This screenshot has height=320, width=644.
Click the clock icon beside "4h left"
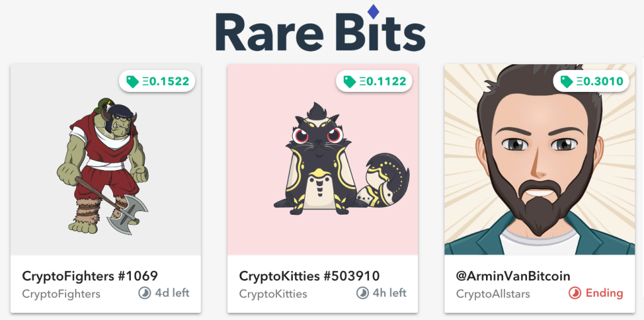click(x=362, y=293)
